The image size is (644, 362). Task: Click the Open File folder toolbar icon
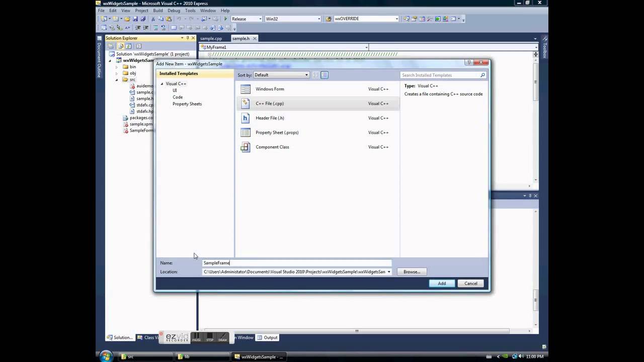(x=127, y=19)
